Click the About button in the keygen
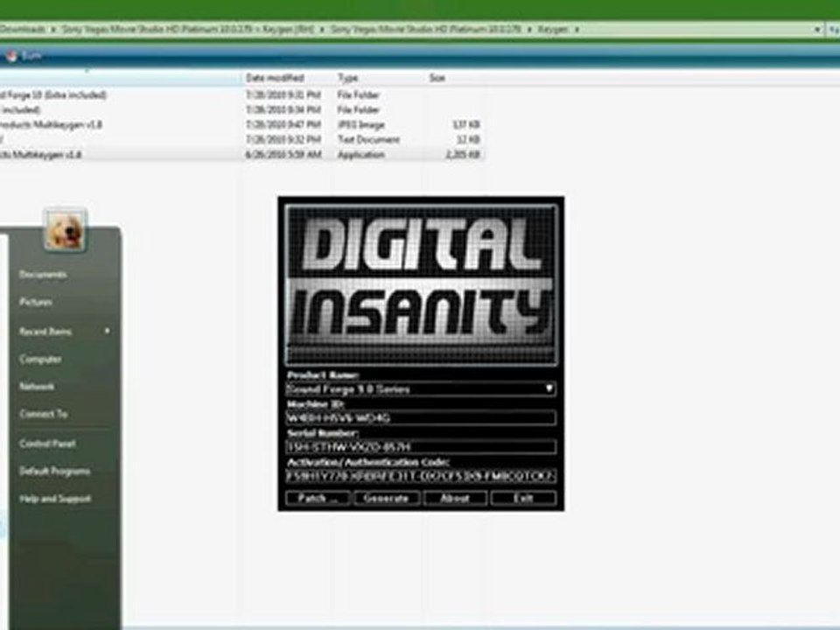Viewport: 840px width, 630px height. click(455, 498)
